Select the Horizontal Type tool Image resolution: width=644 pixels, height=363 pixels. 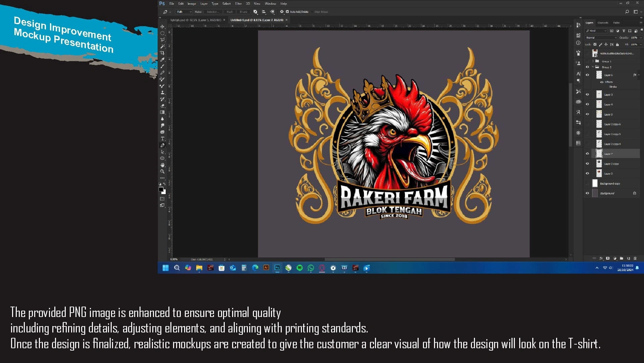(162, 139)
